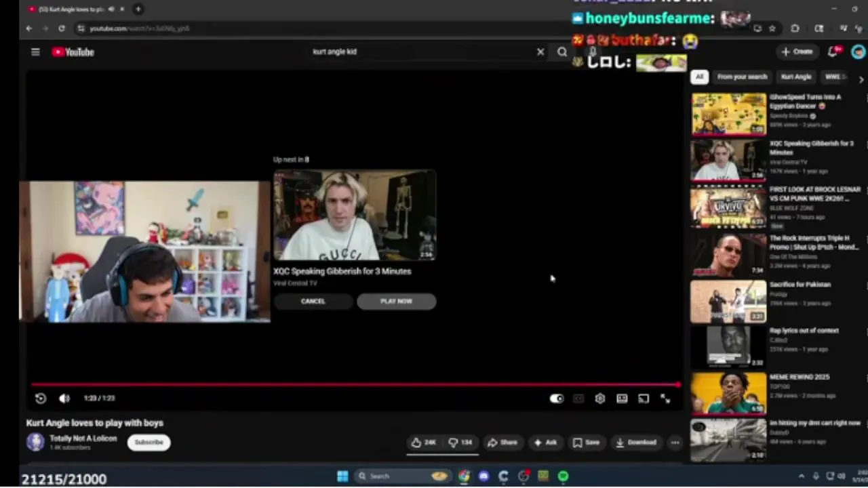The height and width of the screenshot is (488, 868).
Task: Open browser extensions puzzle icon
Action: tap(795, 28)
